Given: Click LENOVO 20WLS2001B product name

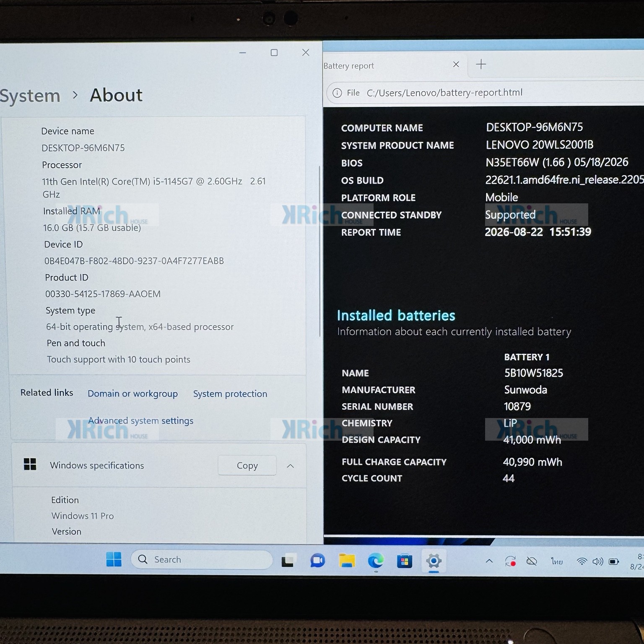Looking at the screenshot, I should (540, 145).
